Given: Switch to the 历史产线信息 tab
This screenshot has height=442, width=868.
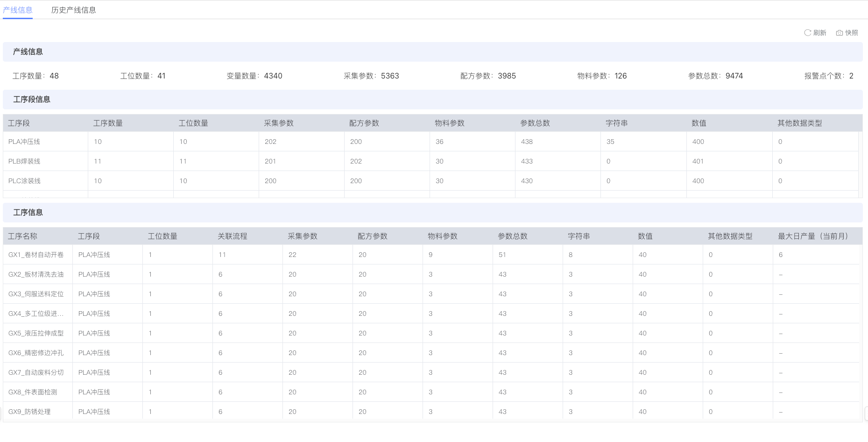Looking at the screenshot, I should (x=73, y=10).
